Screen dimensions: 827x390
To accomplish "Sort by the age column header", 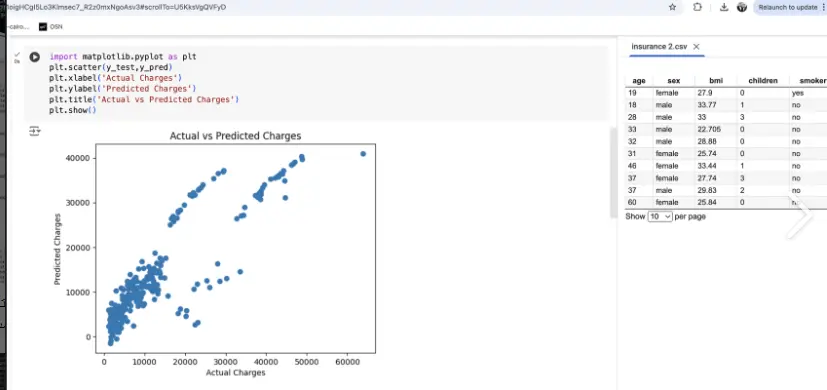I will click(x=639, y=81).
